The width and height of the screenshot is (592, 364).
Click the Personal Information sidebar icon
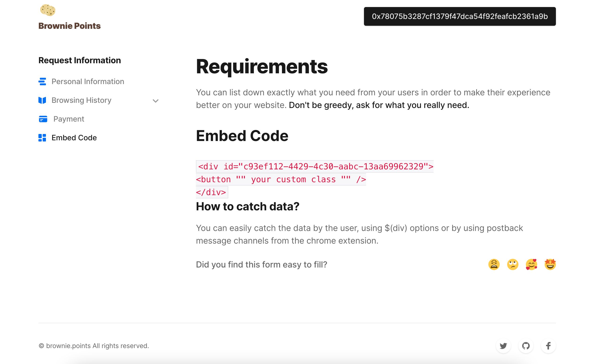(x=42, y=81)
